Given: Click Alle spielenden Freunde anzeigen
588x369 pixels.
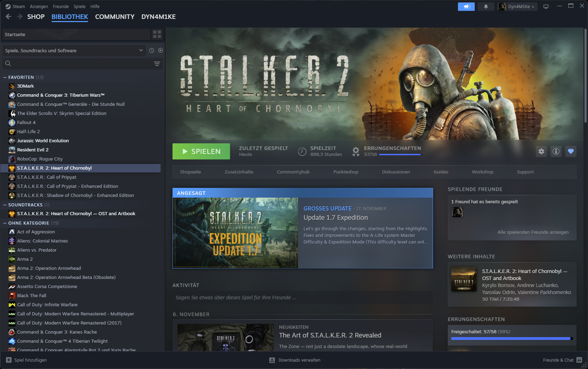Looking at the screenshot, I should tap(533, 232).
